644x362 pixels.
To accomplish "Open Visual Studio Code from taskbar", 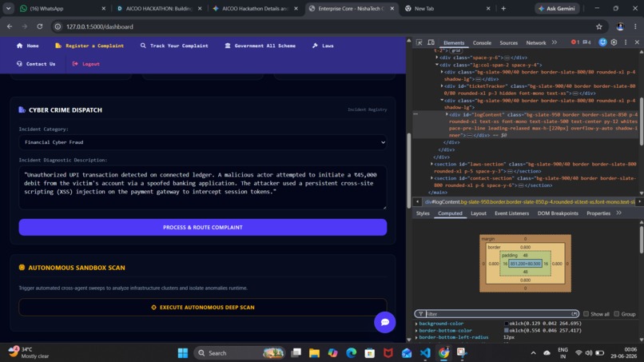I will coord(425,353).
